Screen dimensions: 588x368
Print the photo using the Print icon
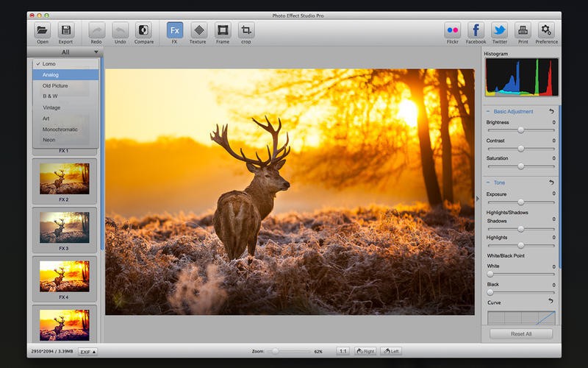(523, 30)
